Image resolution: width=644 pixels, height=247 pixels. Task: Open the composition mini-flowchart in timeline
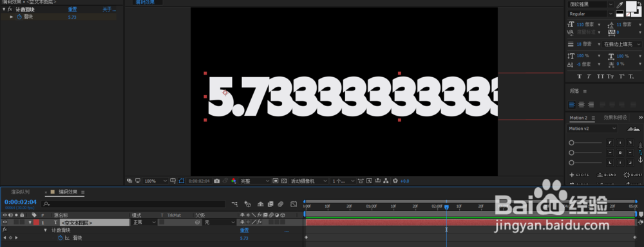(234, 204)
